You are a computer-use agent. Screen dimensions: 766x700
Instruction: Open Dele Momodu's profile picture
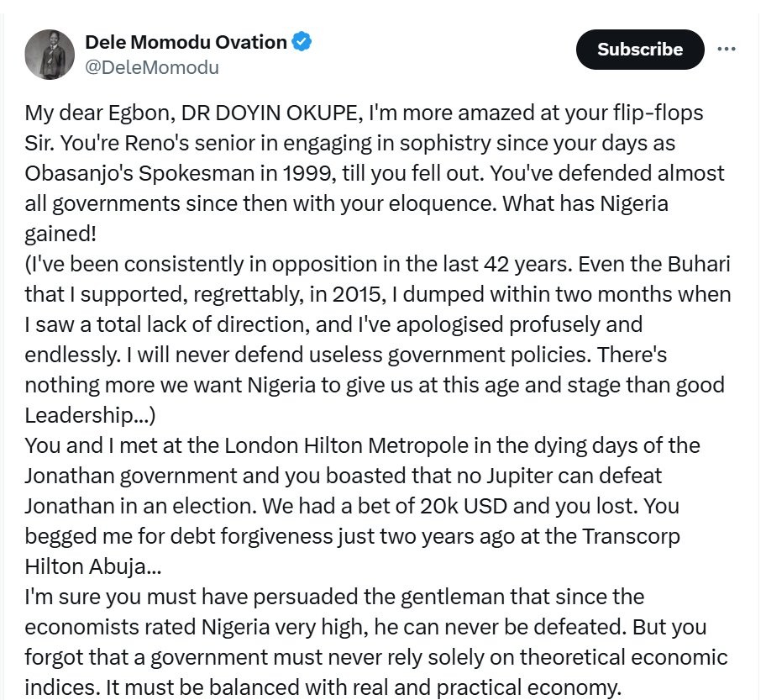tap(50, 55)
